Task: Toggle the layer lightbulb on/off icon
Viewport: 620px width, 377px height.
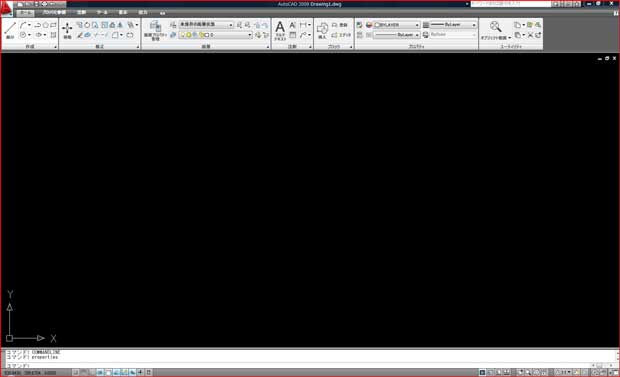Action: click(183, 35)
